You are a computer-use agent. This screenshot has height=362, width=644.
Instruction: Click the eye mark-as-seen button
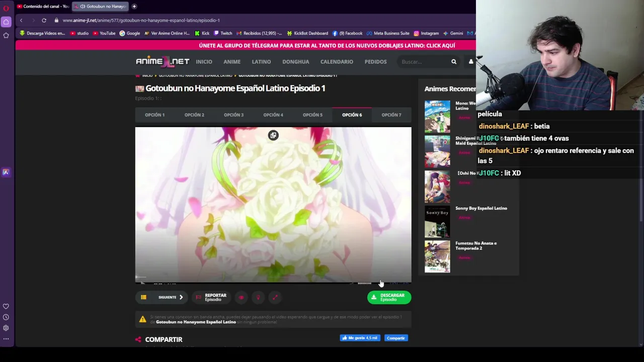241,298
